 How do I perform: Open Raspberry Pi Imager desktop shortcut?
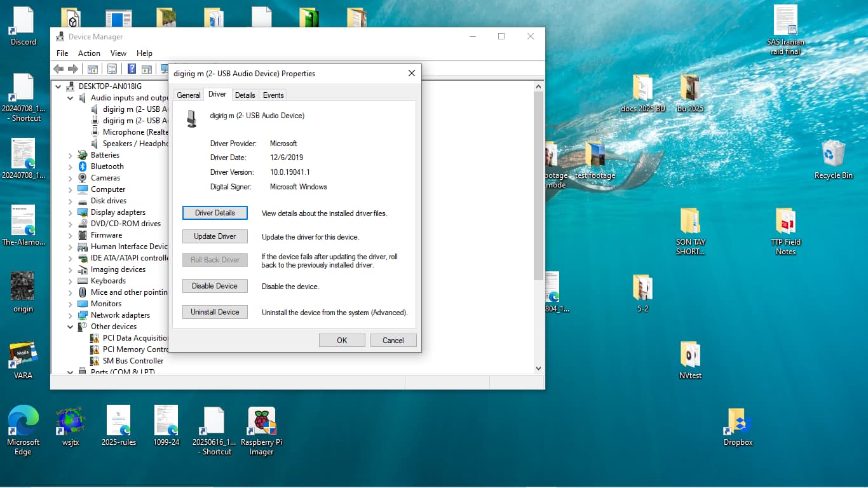click(261, 421)
